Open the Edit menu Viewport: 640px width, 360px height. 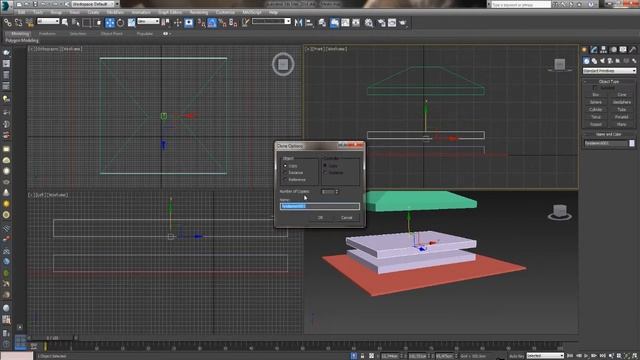pos(21,12)
